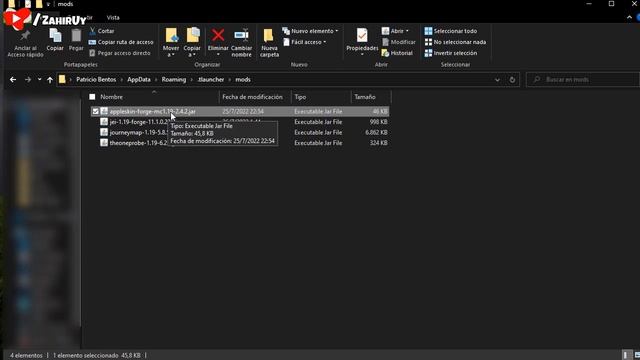Open the Eliminar dropdown arrow
640x360 pixels.
218,54
